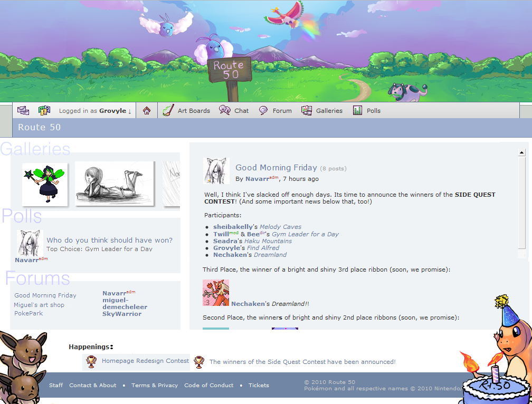
Task: Open the Contact & About footer link
Action: (93, 385)
